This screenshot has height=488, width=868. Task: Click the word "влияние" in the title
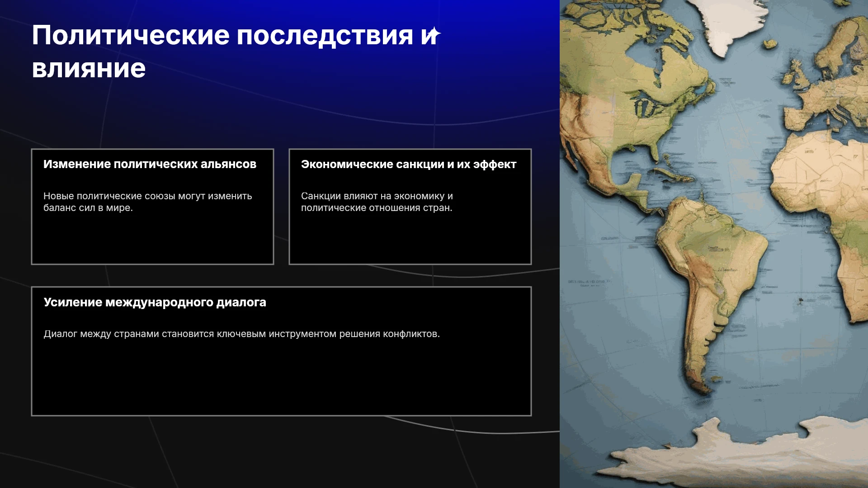(x=89, y=69)
